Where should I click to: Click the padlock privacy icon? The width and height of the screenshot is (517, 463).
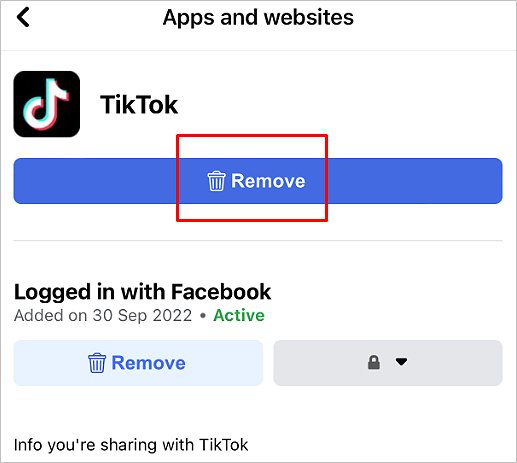click(x=374, y=362)
